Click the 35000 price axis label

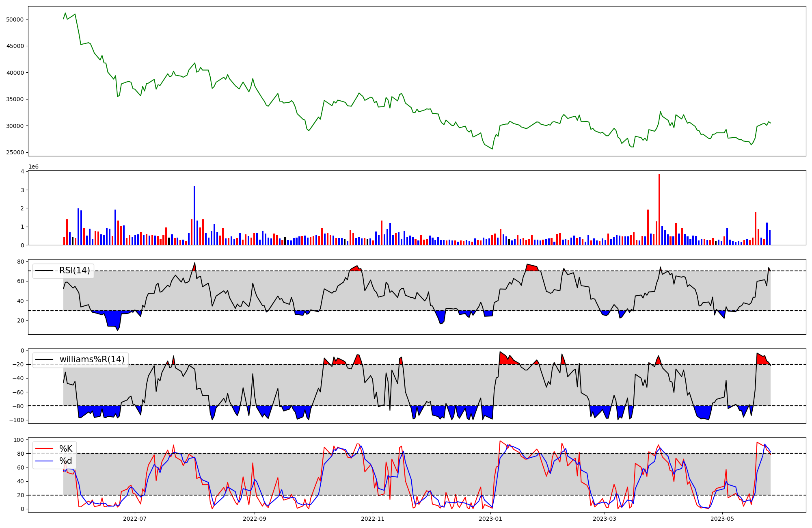click(x=15, y=100)
